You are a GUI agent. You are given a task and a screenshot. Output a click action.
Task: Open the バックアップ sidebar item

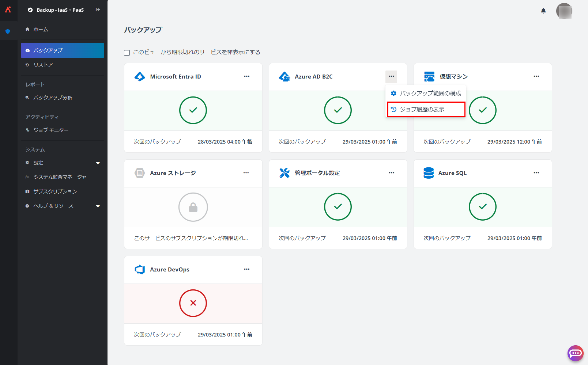tap(63, 50)
